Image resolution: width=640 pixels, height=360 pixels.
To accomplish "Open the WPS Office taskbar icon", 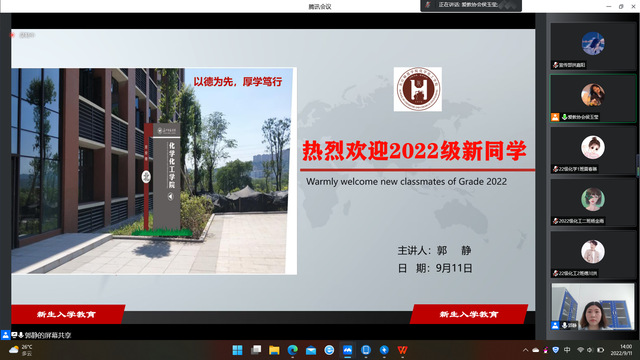I will pyautogui.click(x=402, y=350).
